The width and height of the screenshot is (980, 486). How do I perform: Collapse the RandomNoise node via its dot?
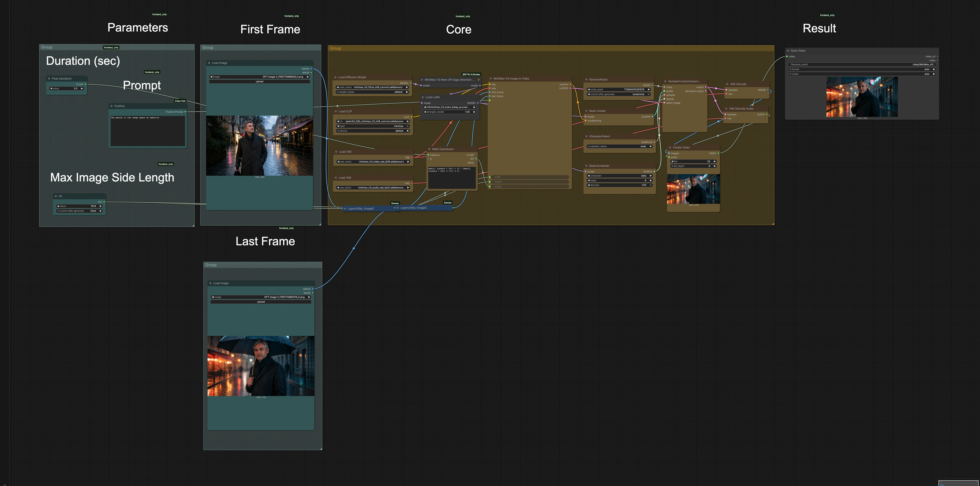click(x=586, y=80)
